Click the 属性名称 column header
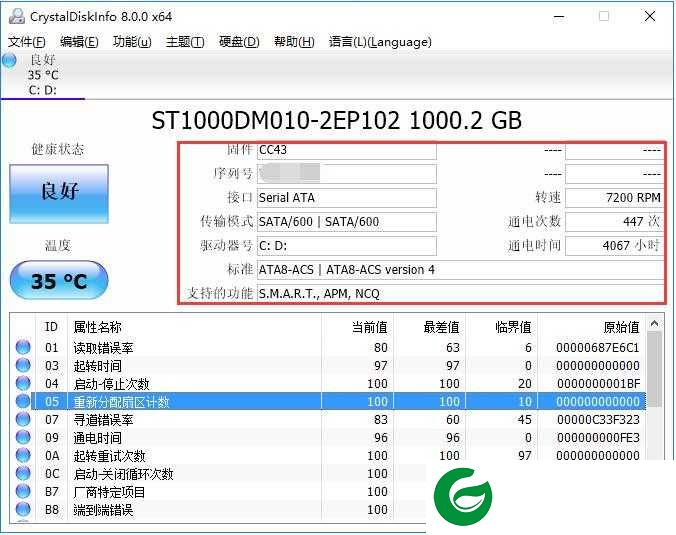Screen dimensions: 676x535 (x=194, y=327)
